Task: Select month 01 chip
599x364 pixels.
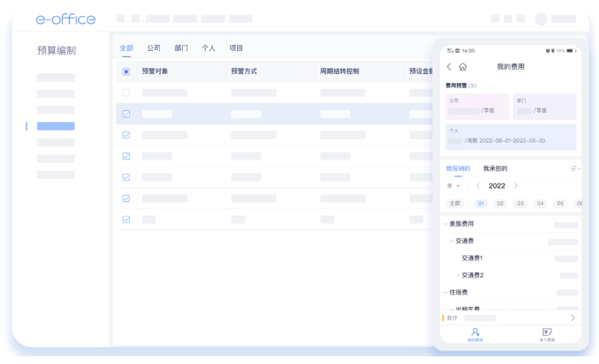Action: pyautogui.click(x=481, y=204)
